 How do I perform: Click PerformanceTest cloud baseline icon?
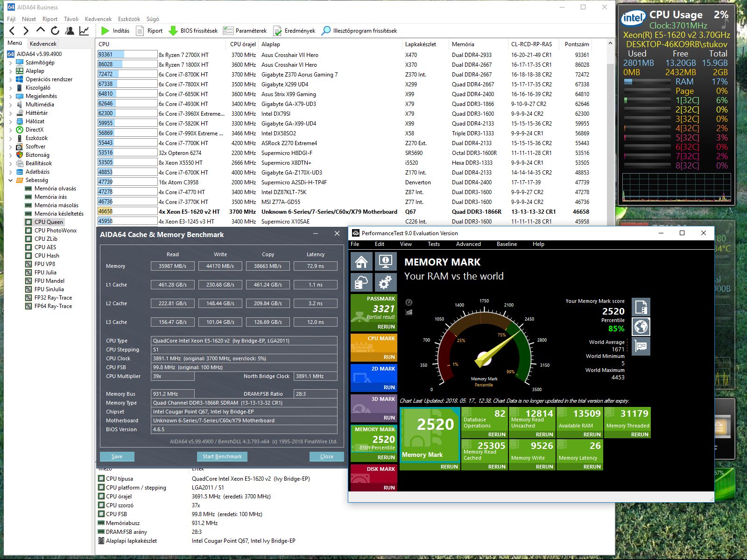(361, 282)
